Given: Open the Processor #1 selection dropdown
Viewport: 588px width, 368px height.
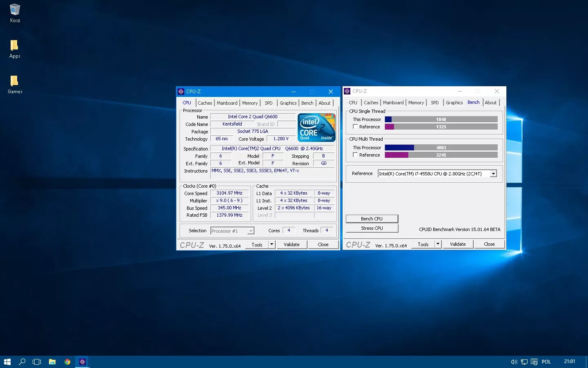Looking at the screenshot, I should tap(232, 231).
